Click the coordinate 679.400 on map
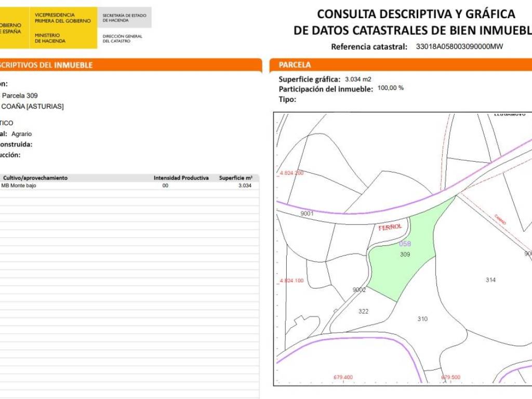Image resolution: width=532 pixels, height=399 pixels. (x=343, y=377)
